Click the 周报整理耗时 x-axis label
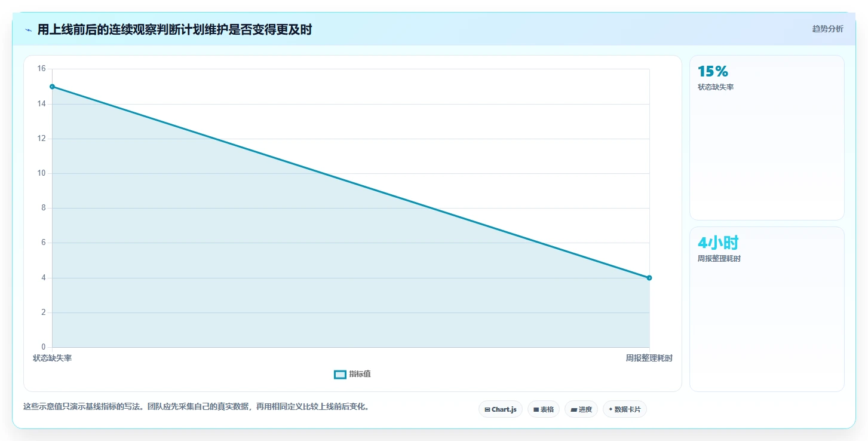The height and width of the screenshot is (441, 868). (649, 358)
